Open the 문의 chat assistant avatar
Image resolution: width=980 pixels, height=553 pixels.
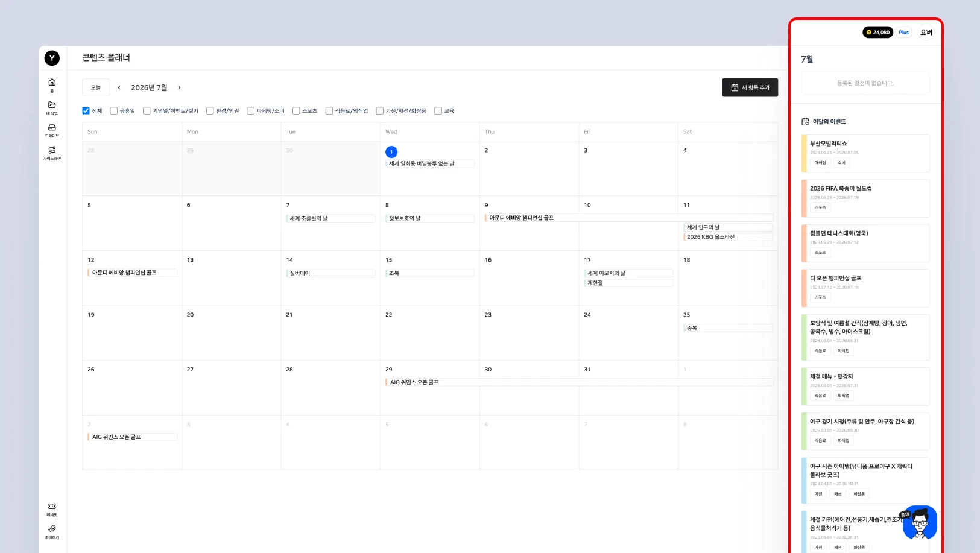pyautogui.click(x=920, y=523)
